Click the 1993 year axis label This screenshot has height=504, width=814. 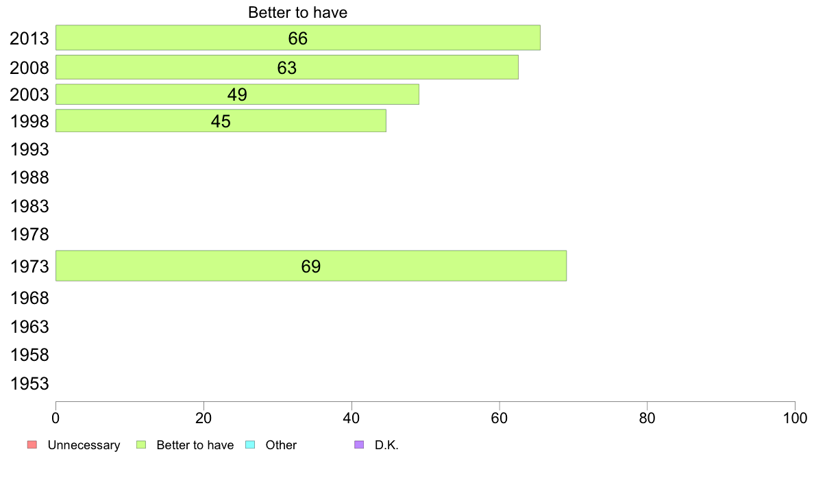[29, 149]
